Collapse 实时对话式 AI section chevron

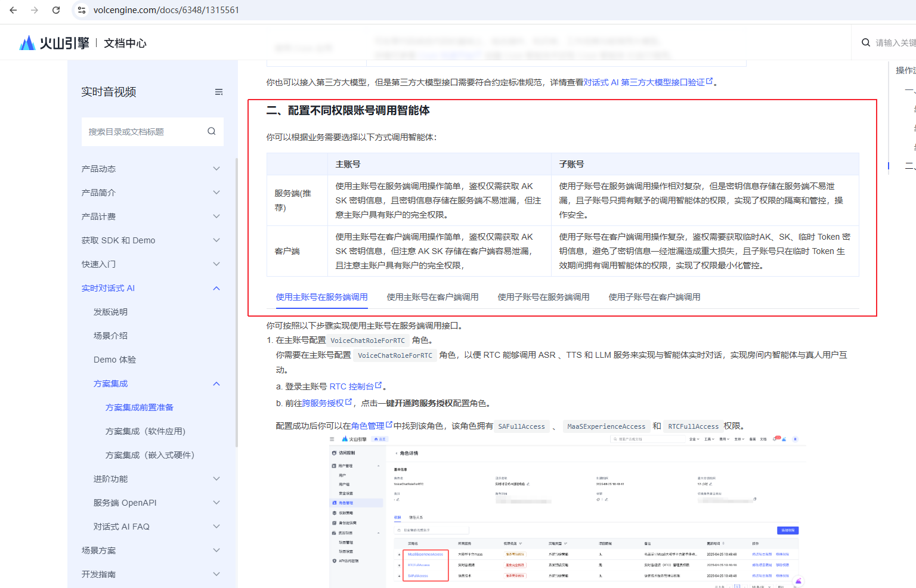(x=216, y=288)
